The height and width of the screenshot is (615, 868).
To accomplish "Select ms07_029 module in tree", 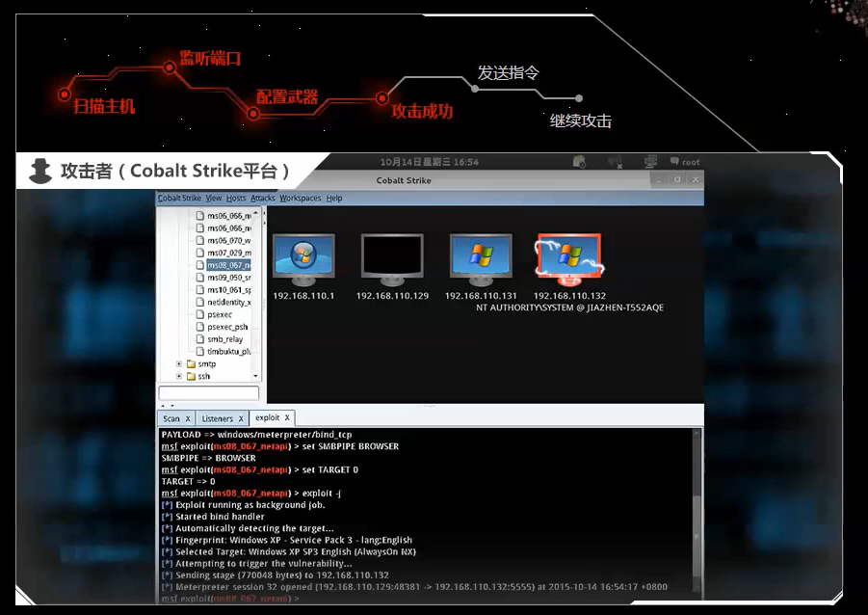I will coord(228,253).
